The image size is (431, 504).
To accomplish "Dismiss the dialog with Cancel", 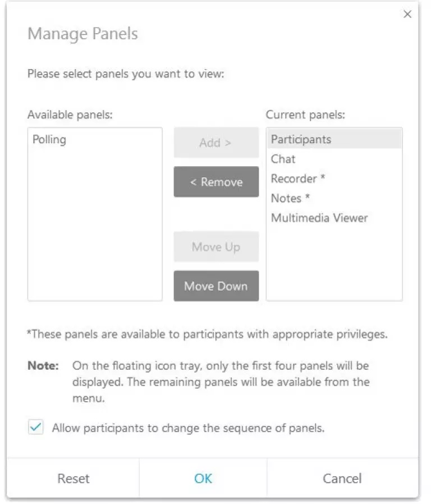I will (x=342, y=478).
